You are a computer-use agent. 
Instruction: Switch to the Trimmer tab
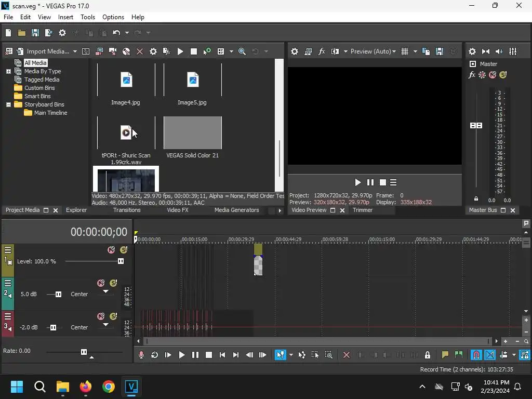click(362, 210)
